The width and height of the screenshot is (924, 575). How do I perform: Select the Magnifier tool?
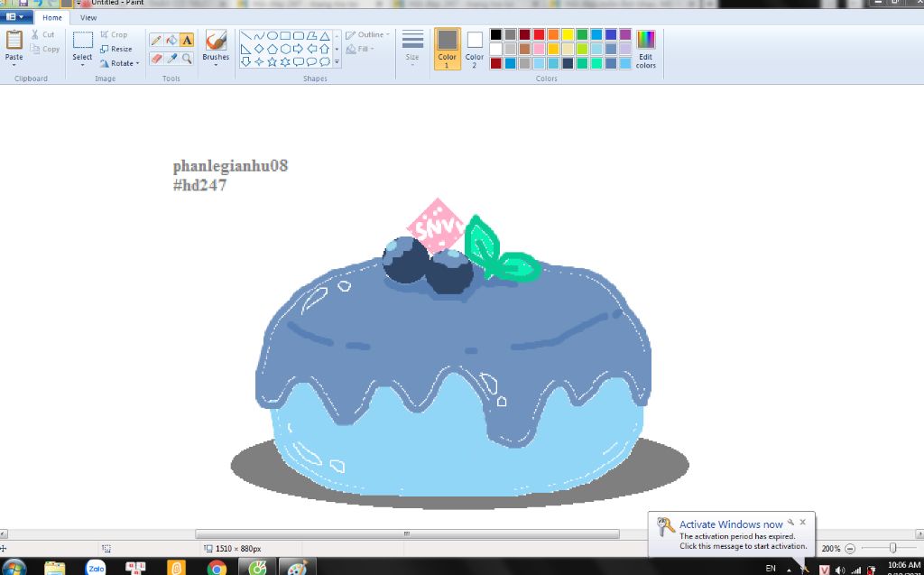tap(187, 58)
